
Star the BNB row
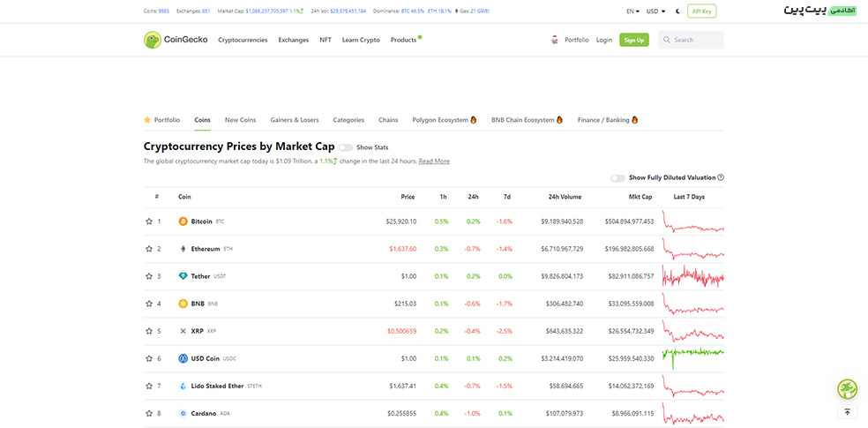pyautogui.click(x=149, y=304)
